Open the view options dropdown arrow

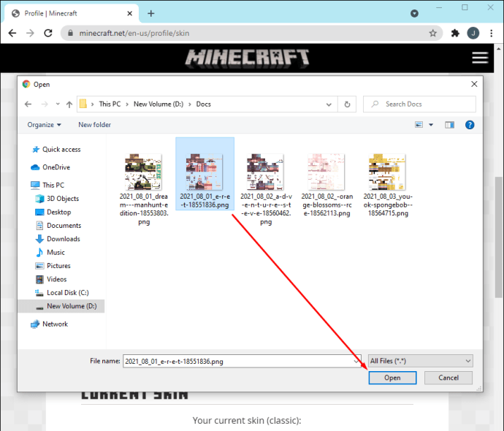(x=431, y=125)
